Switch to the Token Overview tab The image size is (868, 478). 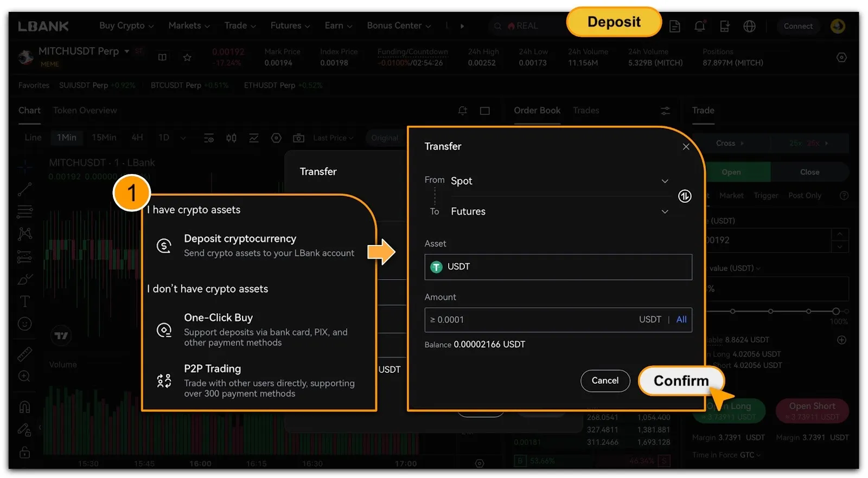(85, 111)
